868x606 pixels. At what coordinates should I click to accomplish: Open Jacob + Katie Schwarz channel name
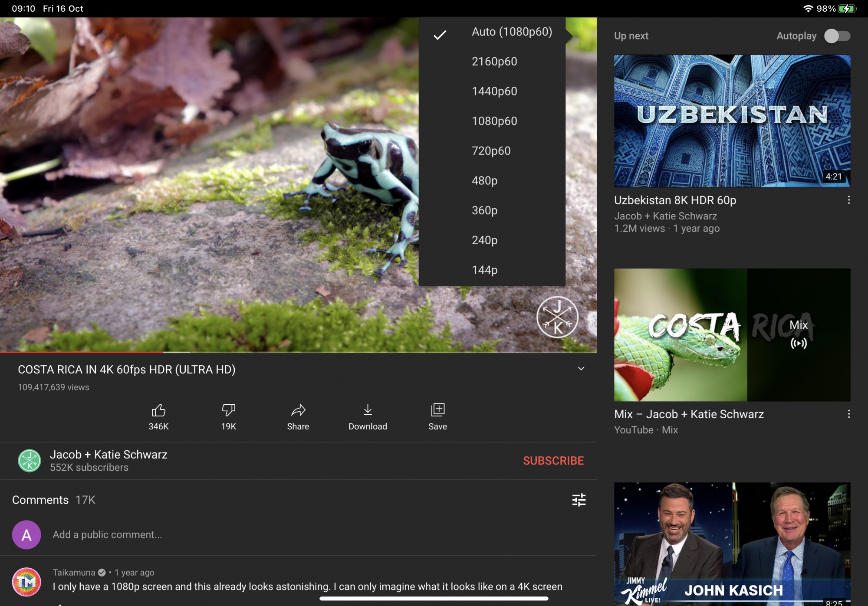(x=108, y=455)
